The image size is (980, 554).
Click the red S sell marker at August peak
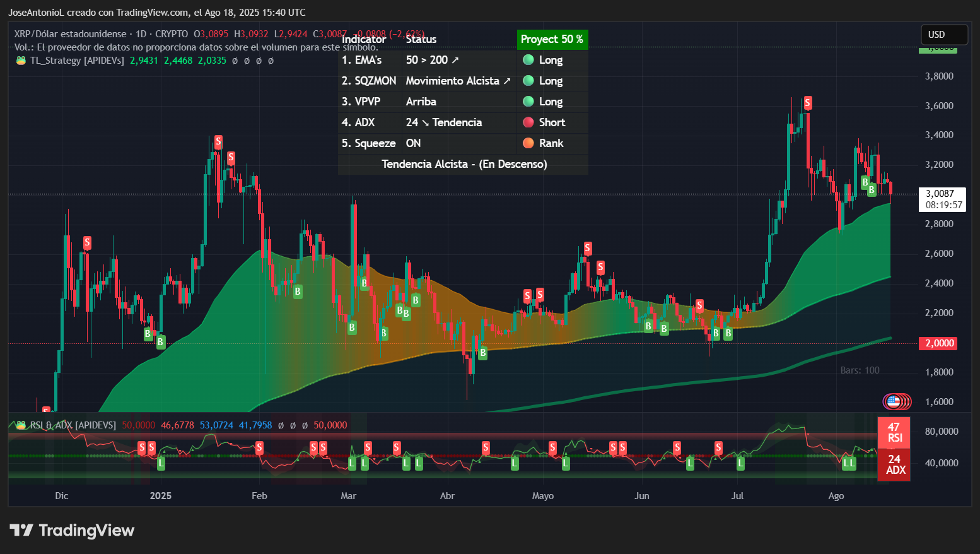[x=807, y=102]
